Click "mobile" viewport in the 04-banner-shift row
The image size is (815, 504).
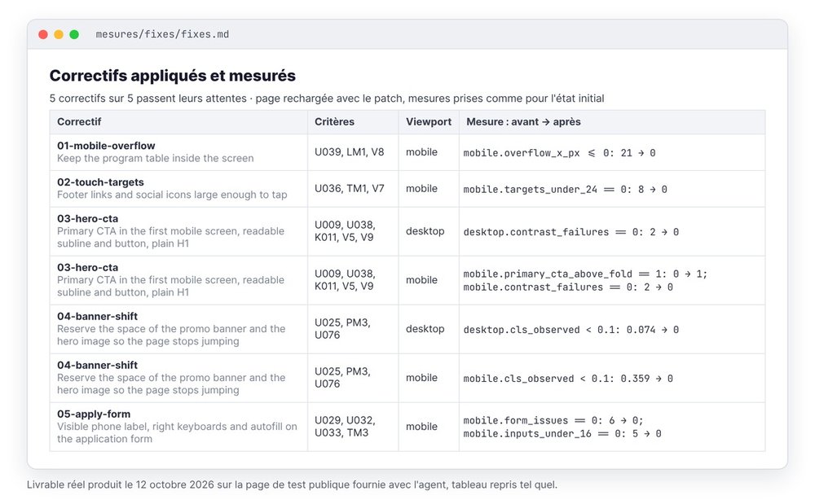point(421,377)
